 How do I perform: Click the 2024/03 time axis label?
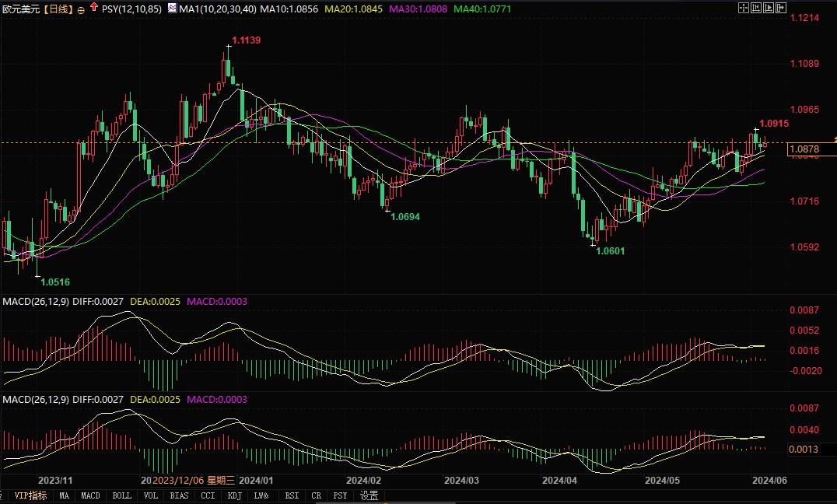coord(462,481)
